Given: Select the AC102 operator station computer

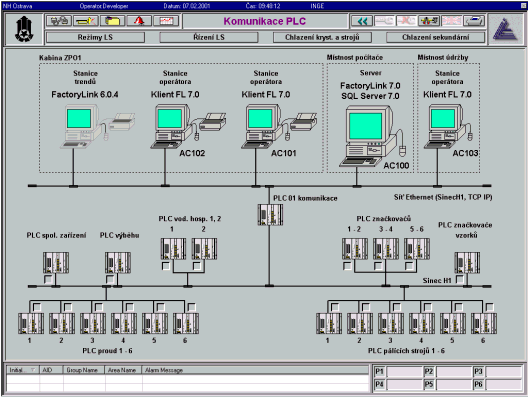Looking at the screenshot, I should click(171, 126).
